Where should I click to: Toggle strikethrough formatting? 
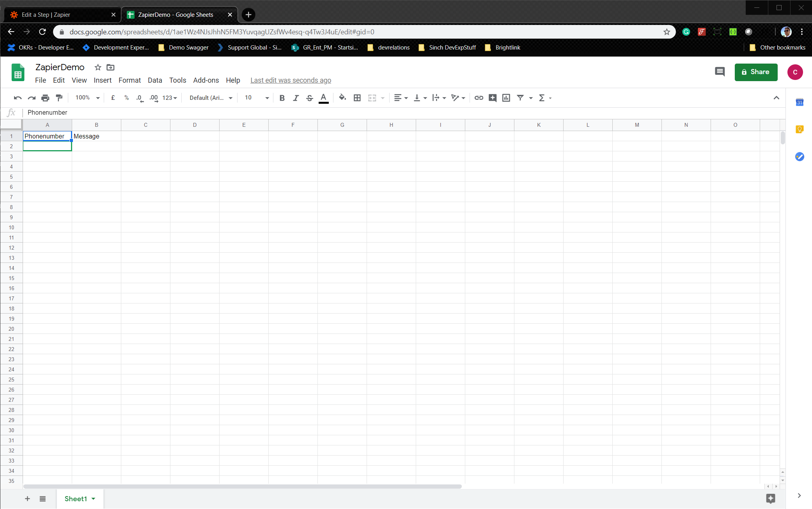[310, 98]
